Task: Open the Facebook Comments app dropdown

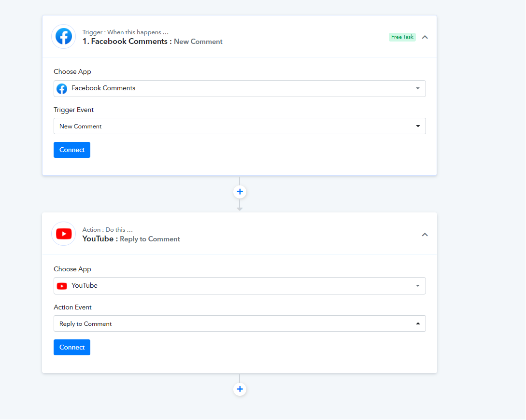Action: pyautogui.click(x=240, y=88)
